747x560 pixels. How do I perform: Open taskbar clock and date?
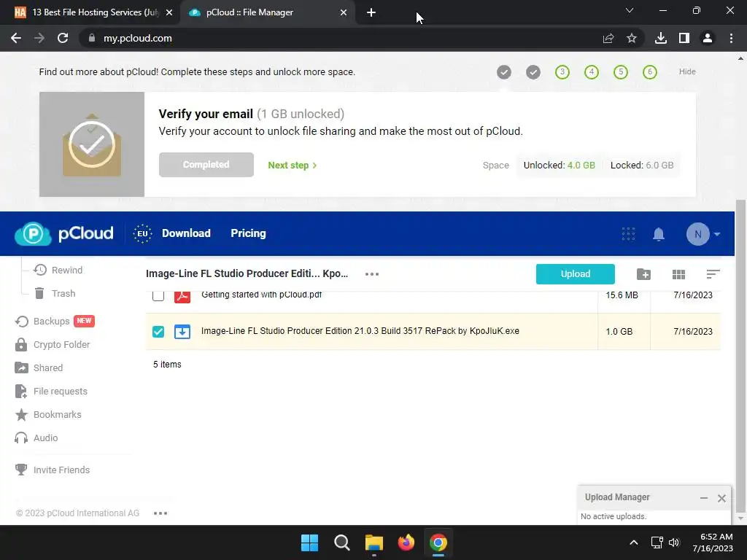(713, 542)
